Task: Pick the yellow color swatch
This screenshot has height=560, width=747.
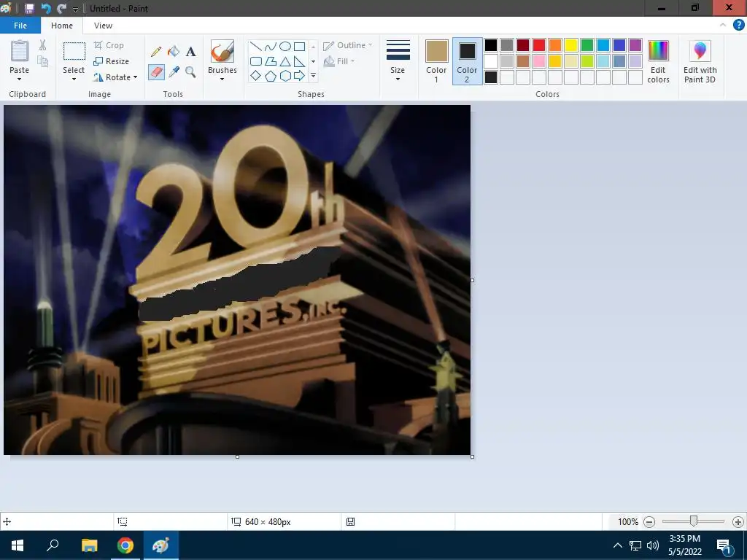Action: click(570, 45)
